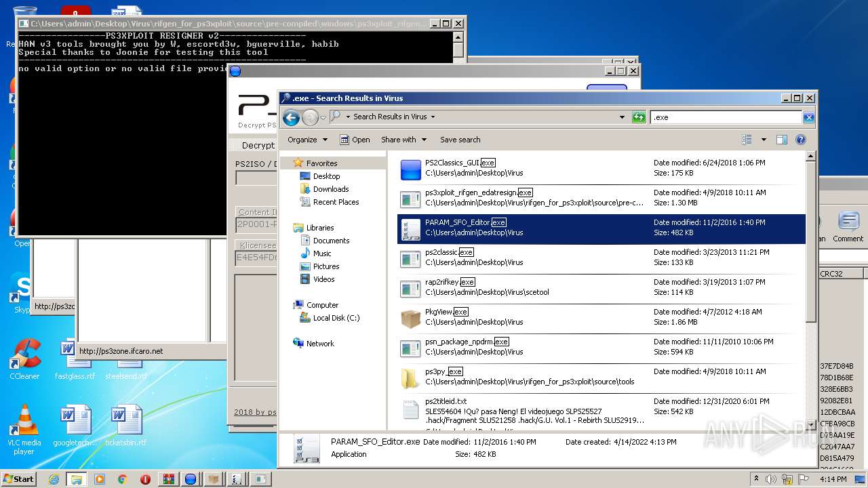Switch to WinRAR taskbar button
The image size is (868, 488).
pos(168,479)
